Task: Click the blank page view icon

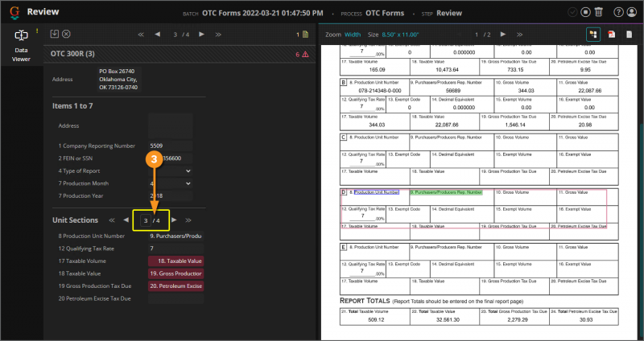Action: pos(627,35)
